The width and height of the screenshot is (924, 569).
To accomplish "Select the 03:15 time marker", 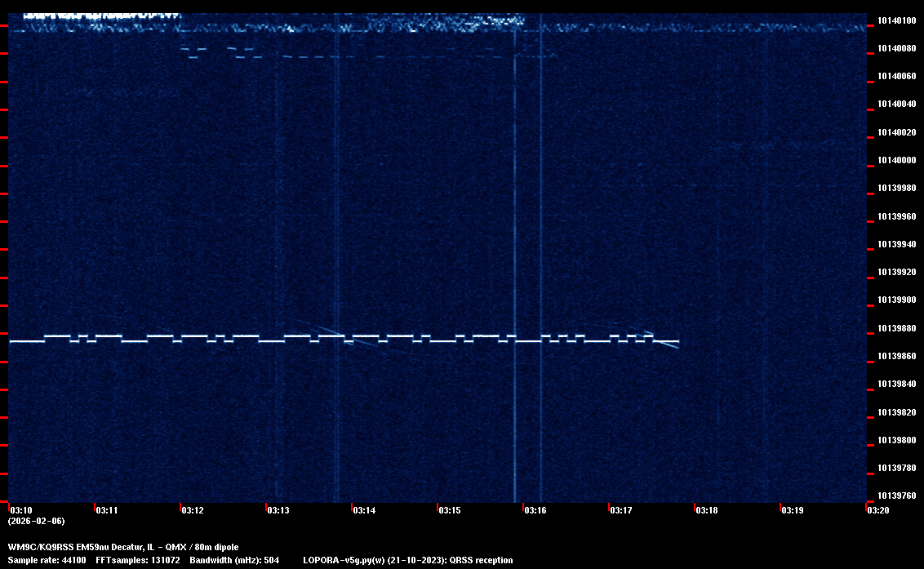I will tap(449, 510).
